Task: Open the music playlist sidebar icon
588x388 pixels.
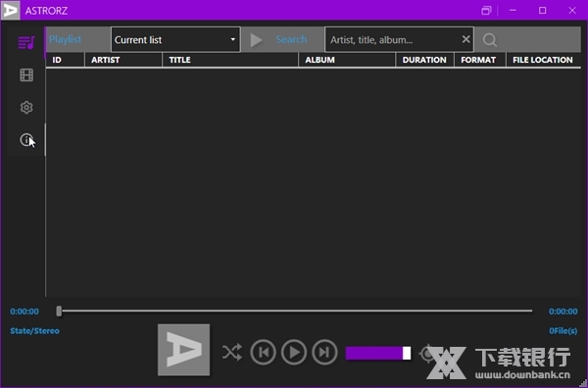Action: [x=26, y=42]
